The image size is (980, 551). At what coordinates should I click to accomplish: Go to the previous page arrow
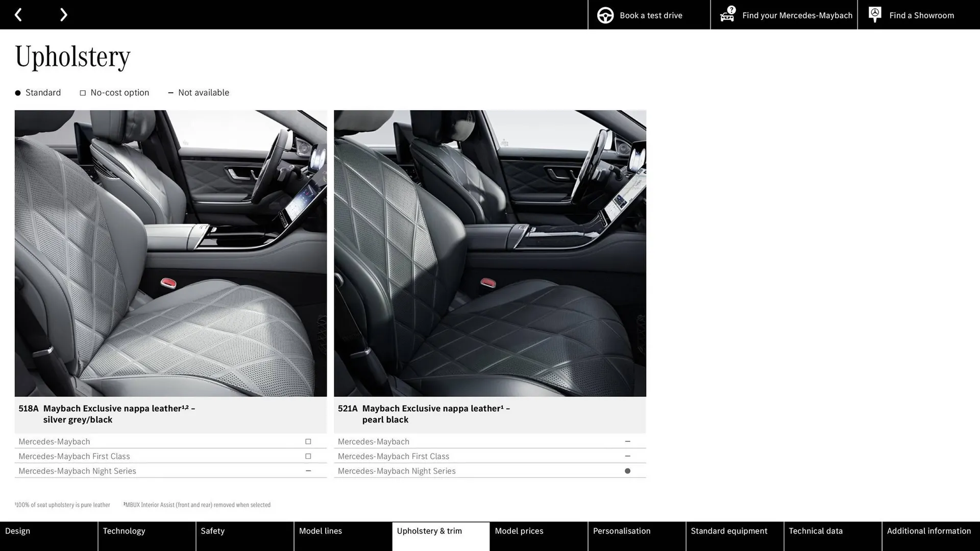coord(18,15)
